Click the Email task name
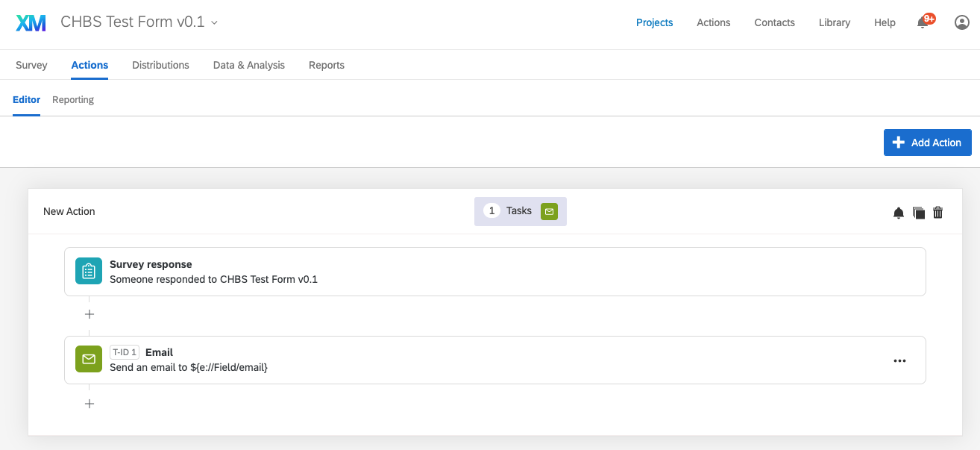Screen dimensions: 980x450 click(159, 352)
